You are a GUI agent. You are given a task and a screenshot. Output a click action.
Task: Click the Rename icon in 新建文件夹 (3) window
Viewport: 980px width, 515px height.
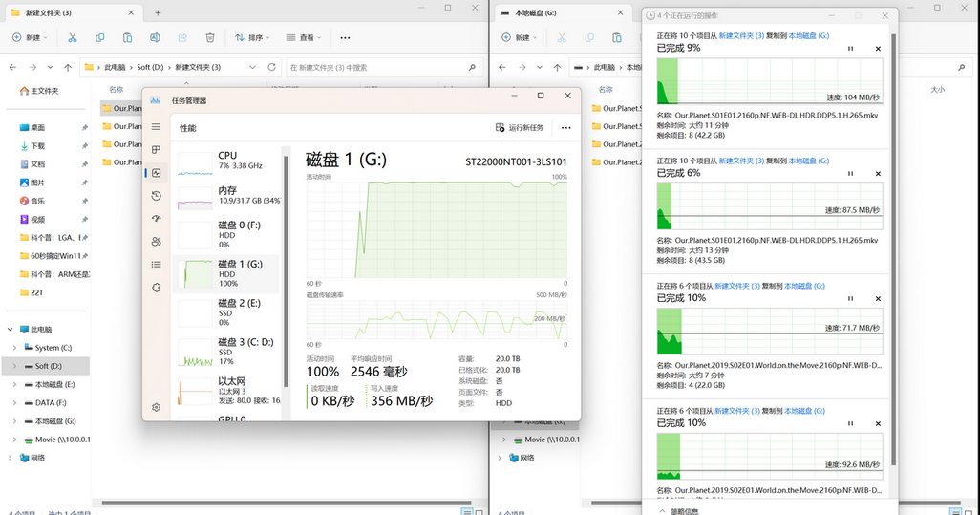155,37
